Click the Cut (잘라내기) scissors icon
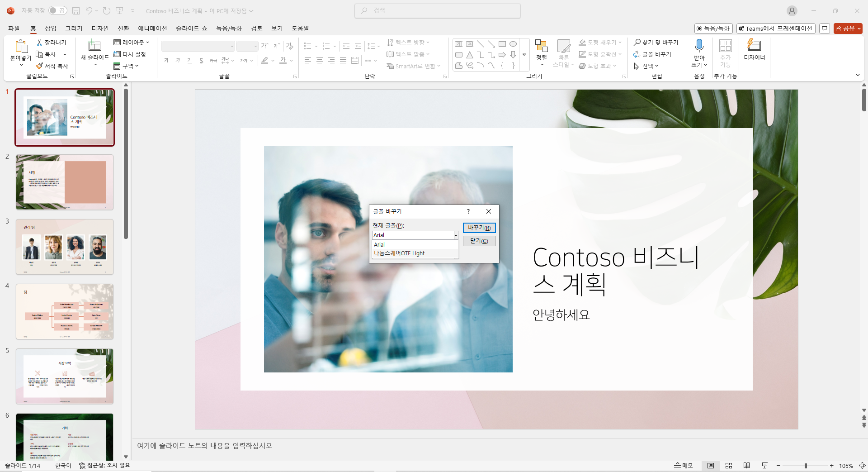The width and height of the screenshot is (868, 472). pos(39,43)
